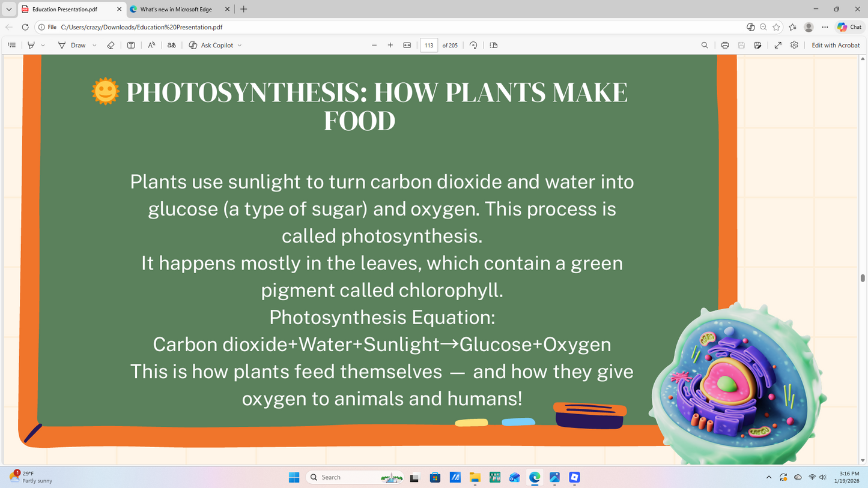Screen dimensions: 868x488
Task: Close the What's new in Microsoft Edge tab
Action: [227, 9]
